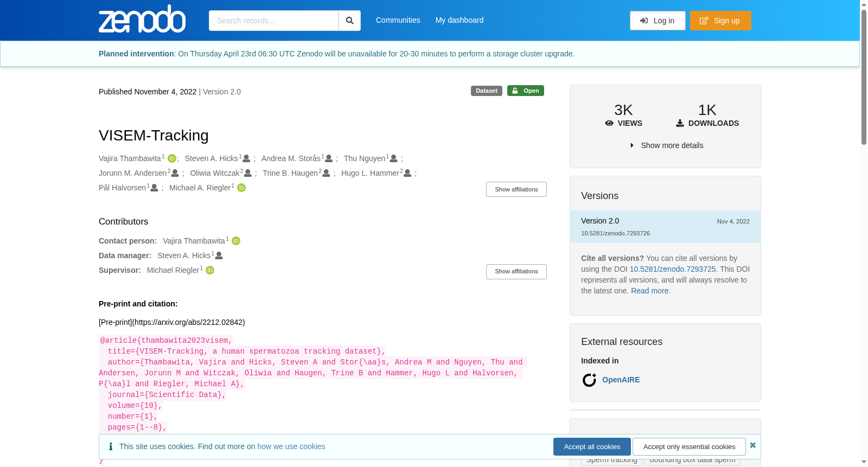Click author name Vajira Thambawita in authors list
Viewport: 868px width, 467px height.
pyautogui.click(x=130, y=158)
